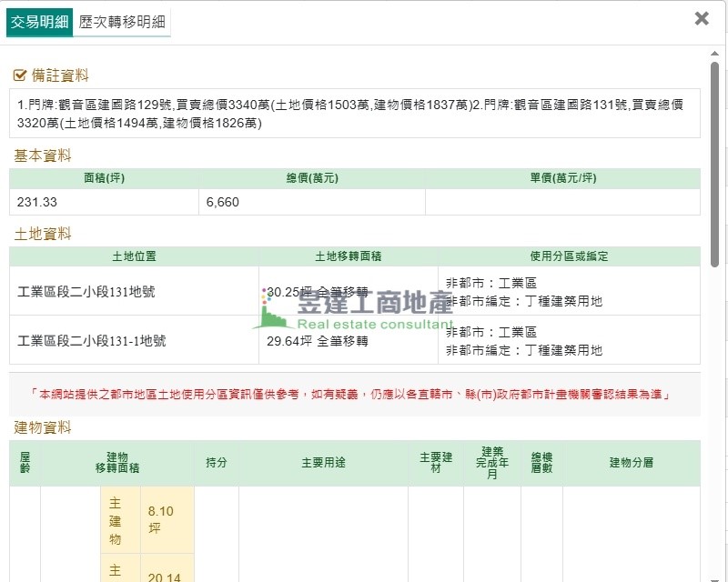Click the 單價(萬元/坪) column header
728x582 pixels.
(x=562, y=178)
